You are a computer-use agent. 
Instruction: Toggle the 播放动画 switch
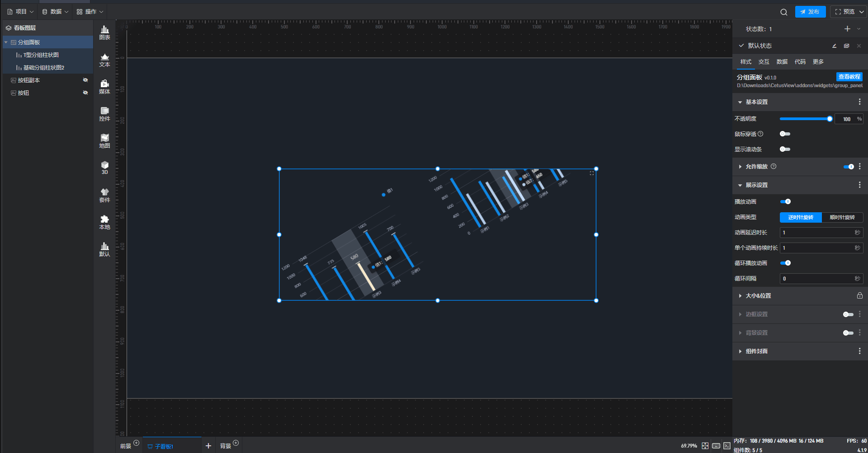(x=785, y=201)
